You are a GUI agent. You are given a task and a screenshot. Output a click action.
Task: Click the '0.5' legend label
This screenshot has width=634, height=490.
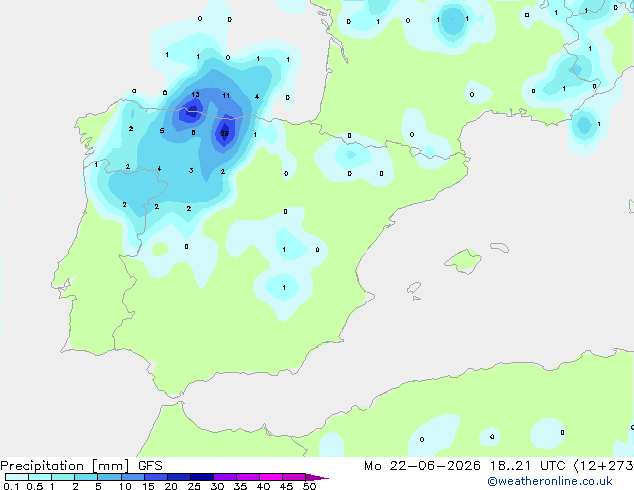coord(34,486)
